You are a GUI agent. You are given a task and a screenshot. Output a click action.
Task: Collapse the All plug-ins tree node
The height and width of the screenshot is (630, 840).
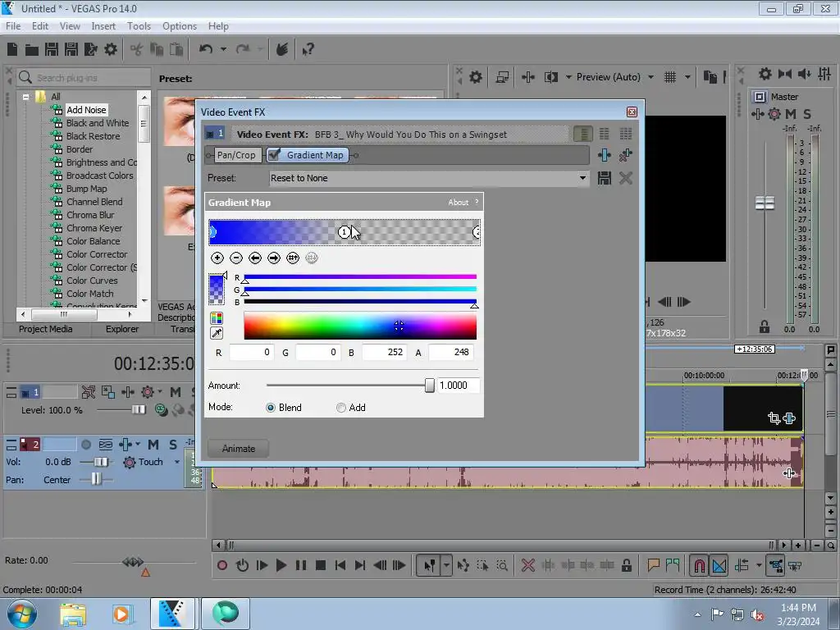(x=25, y=97)
